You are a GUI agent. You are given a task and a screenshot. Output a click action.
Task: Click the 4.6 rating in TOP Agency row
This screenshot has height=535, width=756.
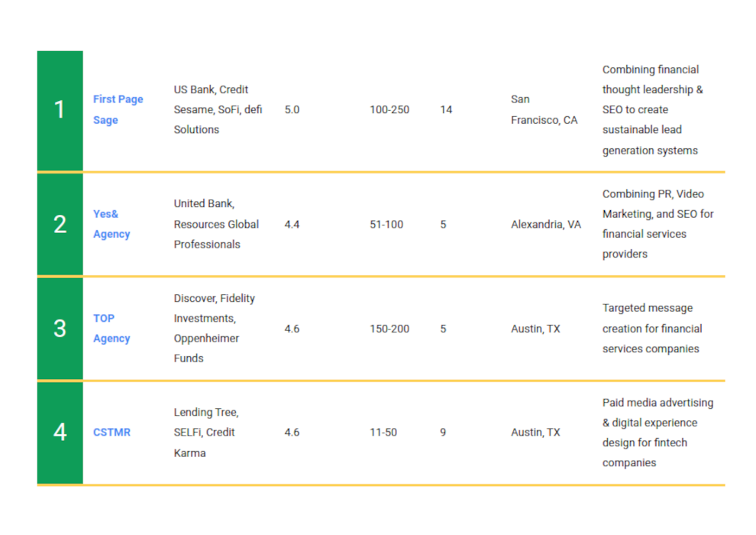coord(292,329)
